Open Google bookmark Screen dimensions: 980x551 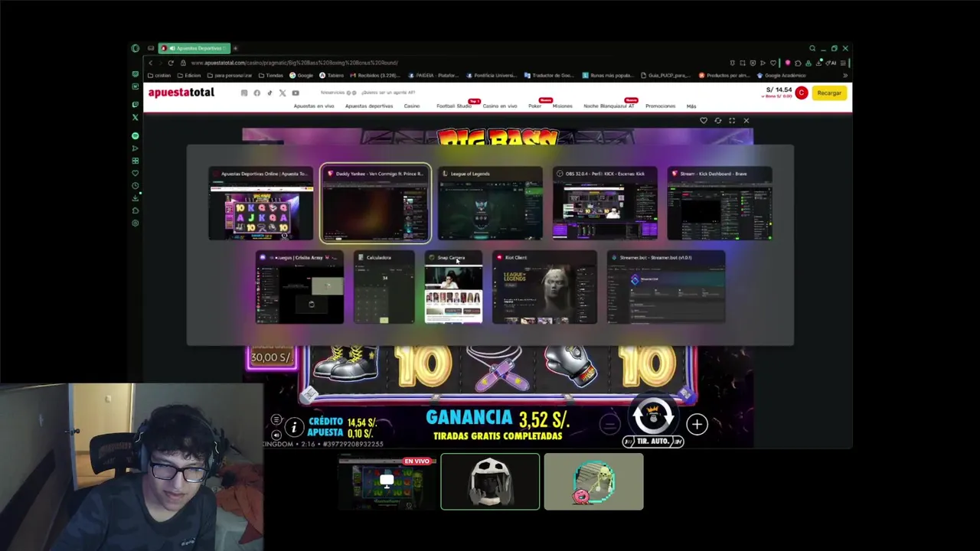click(x=302, y=76)
